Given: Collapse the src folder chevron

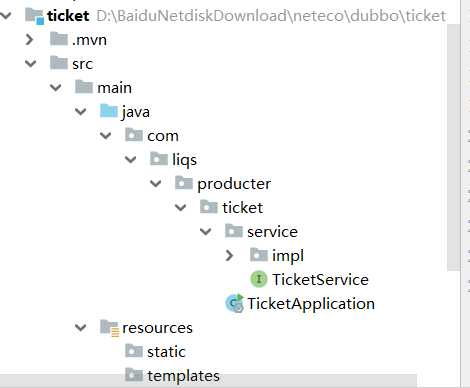Looking at the screenshot, I should [x=31, y=63].
